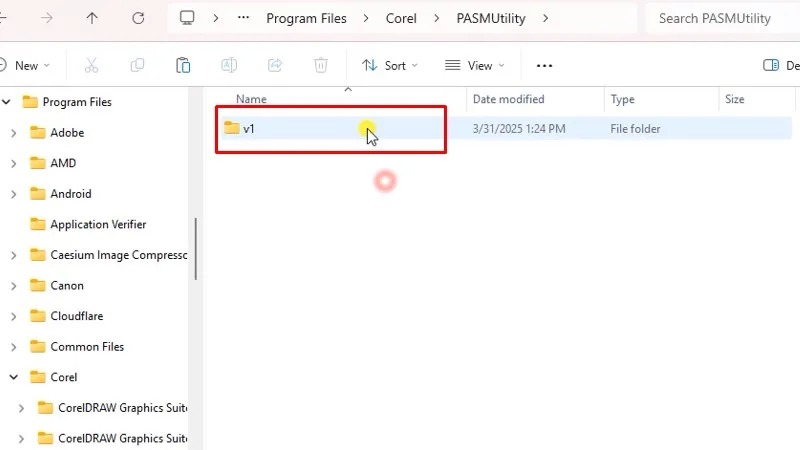Viewport: 800px width, 450px height.
Task: Open the View dropdown menu
Action: point(474,65)
